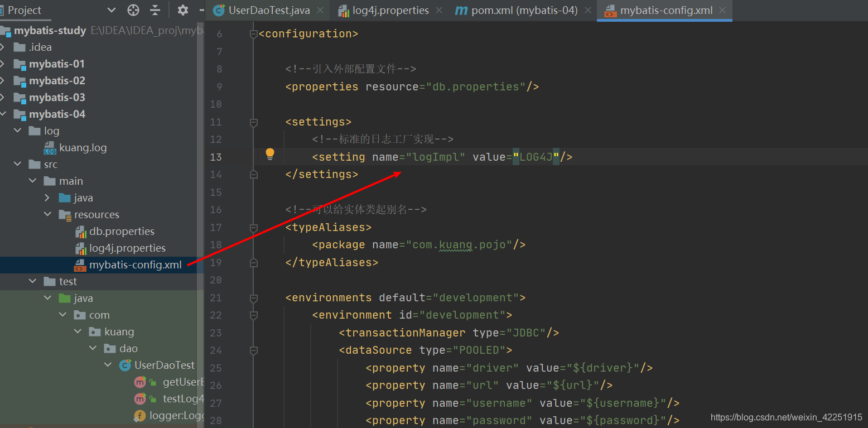Image resolution: width=868 pixels, height=428 pixels.
Task: Click the mybatis-config.xml file icon
Action: coord(80,265)
